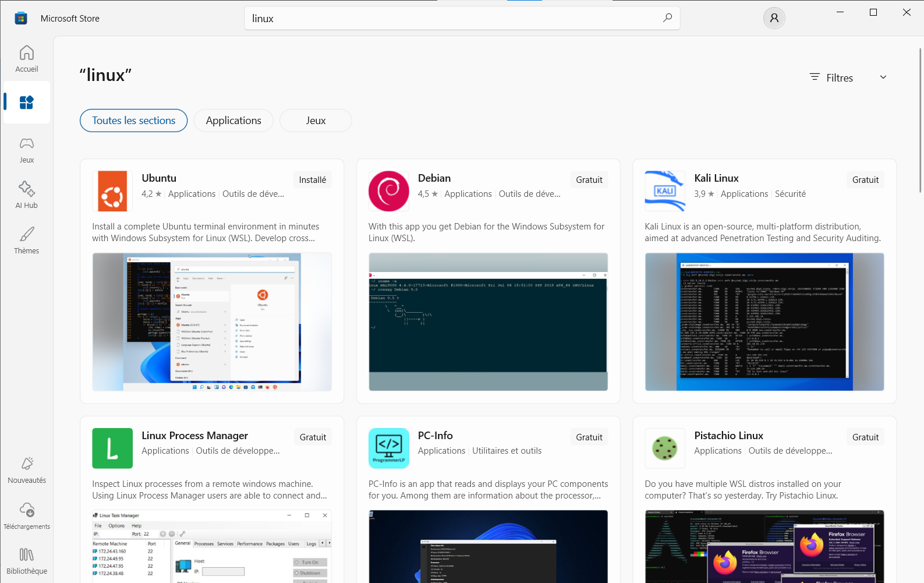Click the vertical scrollbar thumb

coord(921,120)
